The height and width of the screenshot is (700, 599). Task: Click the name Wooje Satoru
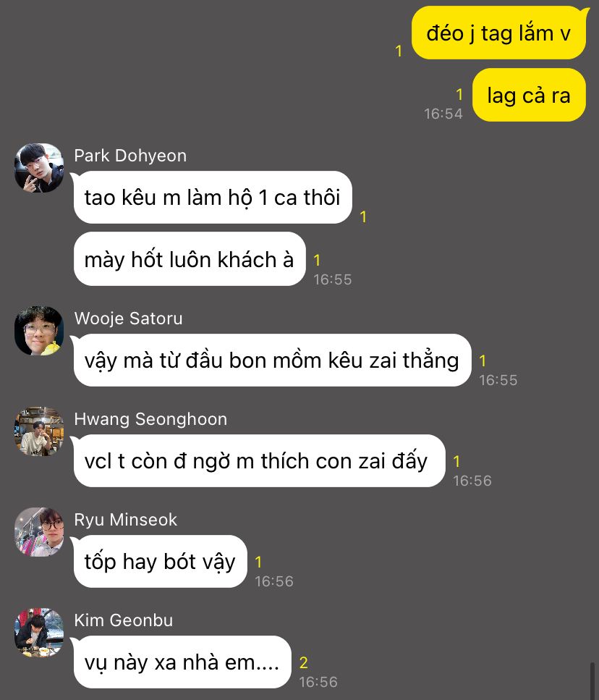[x=129, y=319]
